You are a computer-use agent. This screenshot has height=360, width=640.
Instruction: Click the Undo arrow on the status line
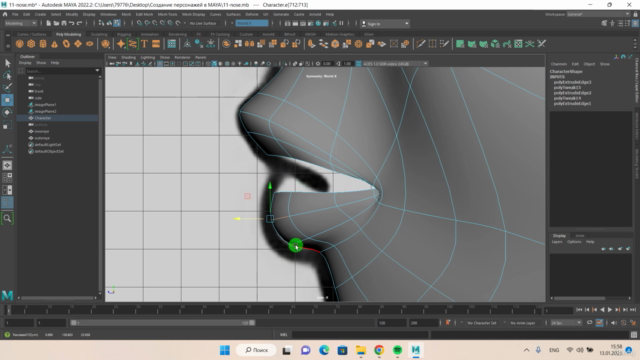coord(72,23)
